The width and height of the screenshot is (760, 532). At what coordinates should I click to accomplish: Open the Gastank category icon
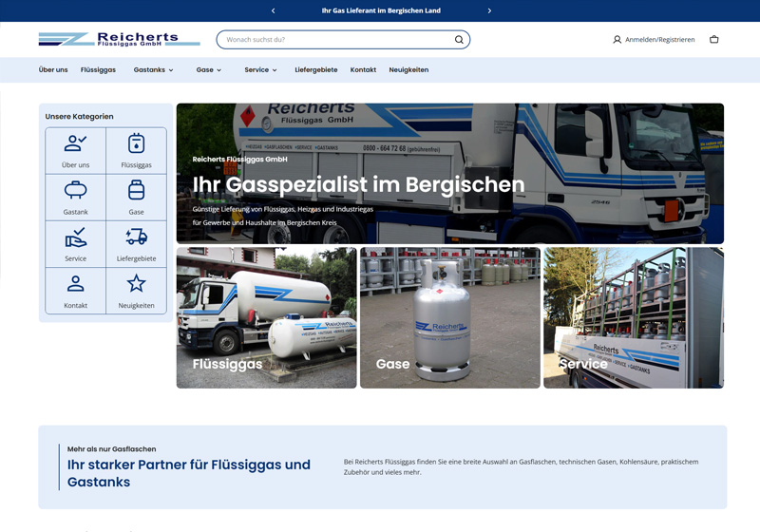pyautogui.click(x=75, y=191)
